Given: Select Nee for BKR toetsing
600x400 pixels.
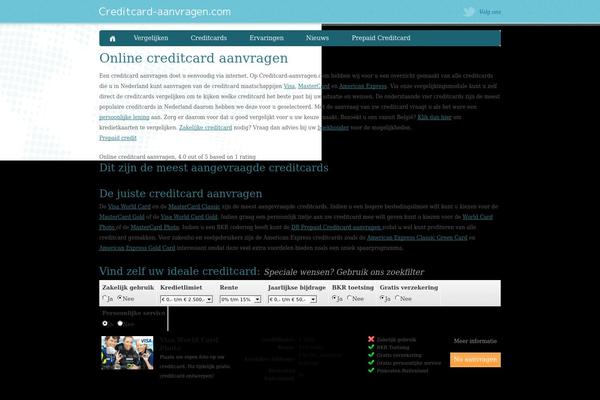Looking at the screenshot, I should pos(349,298).
